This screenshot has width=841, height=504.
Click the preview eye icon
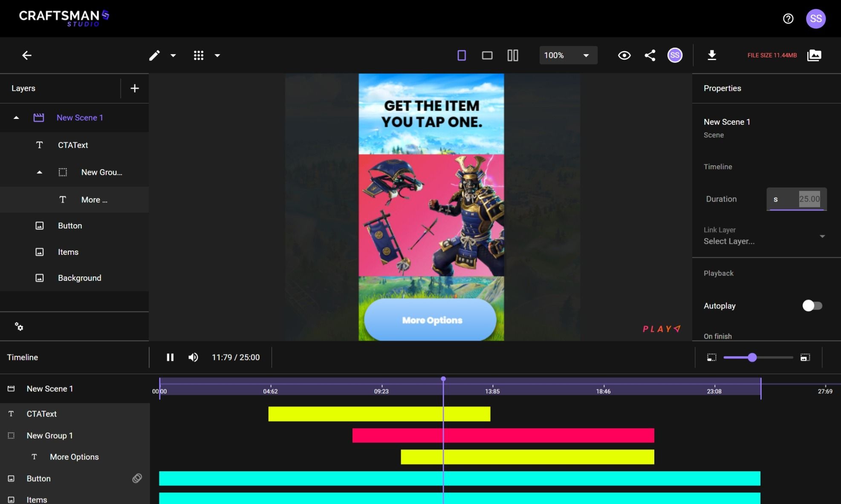pyautogui.click(x=624, y=55)
